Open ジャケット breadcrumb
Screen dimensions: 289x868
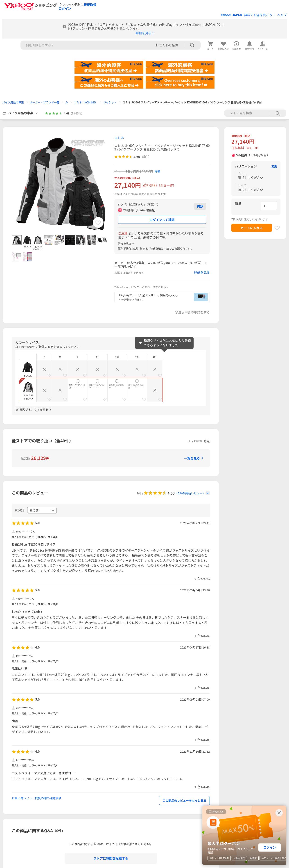110,103
